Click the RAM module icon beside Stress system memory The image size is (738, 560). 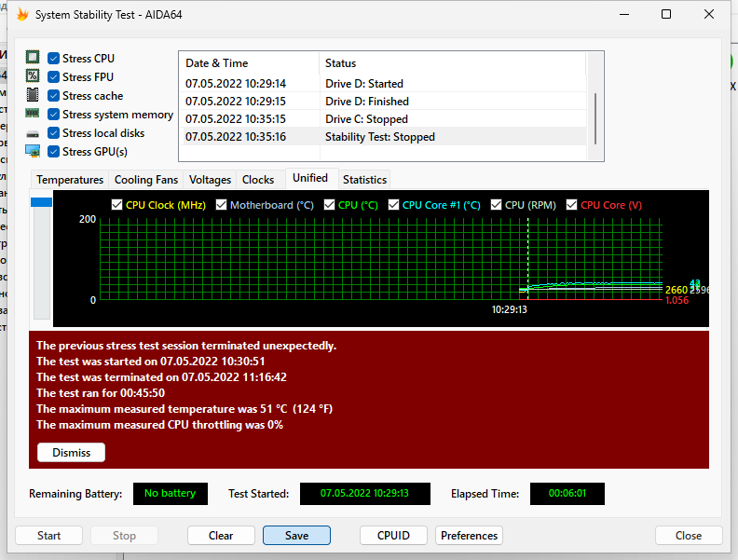tap(33, 113)
